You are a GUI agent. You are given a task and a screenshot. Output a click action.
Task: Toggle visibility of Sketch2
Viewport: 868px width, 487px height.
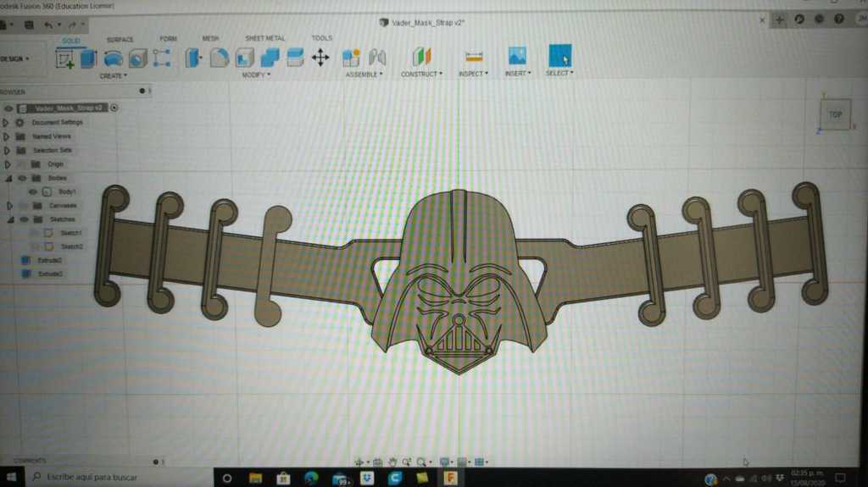click(36, 246)
